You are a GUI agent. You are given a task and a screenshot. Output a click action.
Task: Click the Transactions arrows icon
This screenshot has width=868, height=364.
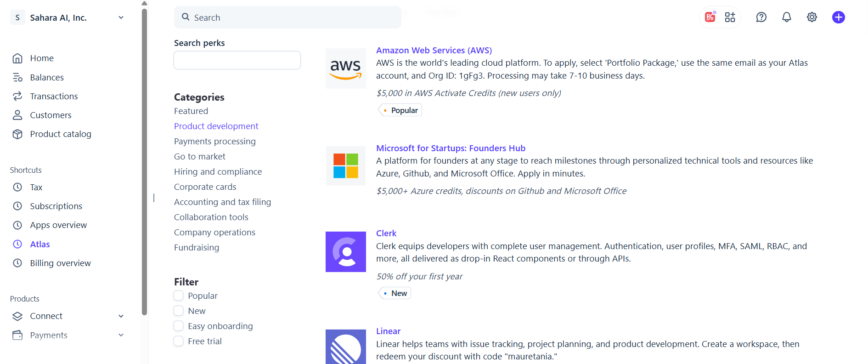[x=17, y=96]
